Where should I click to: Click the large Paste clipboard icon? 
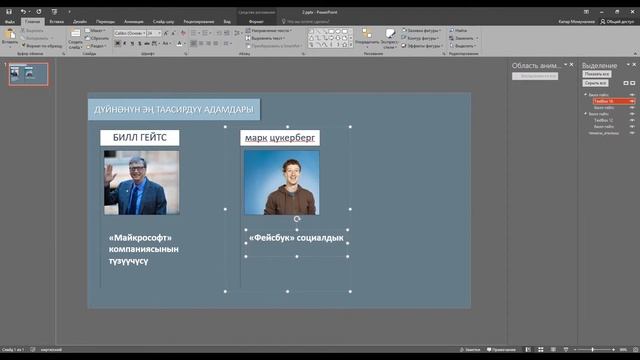coord(10,34)
